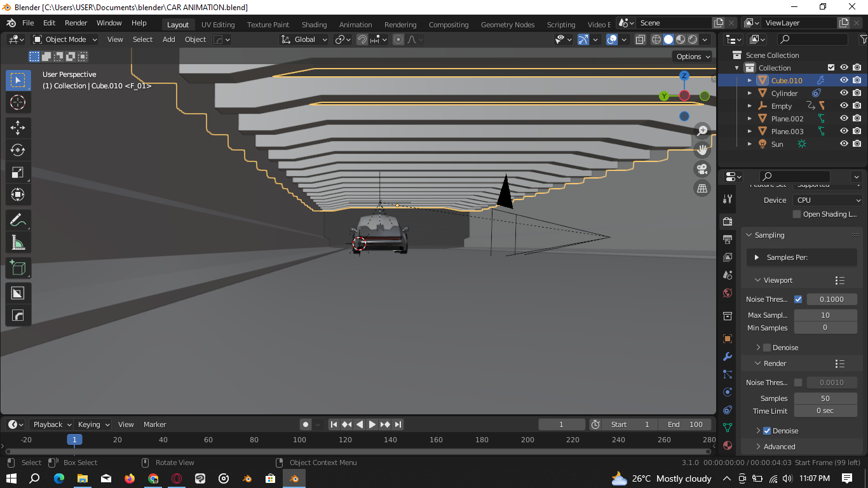The width and height of the screenshot is (868, 488).
Task: Open the Object Mode dropdown
Action: click(65, 39)
